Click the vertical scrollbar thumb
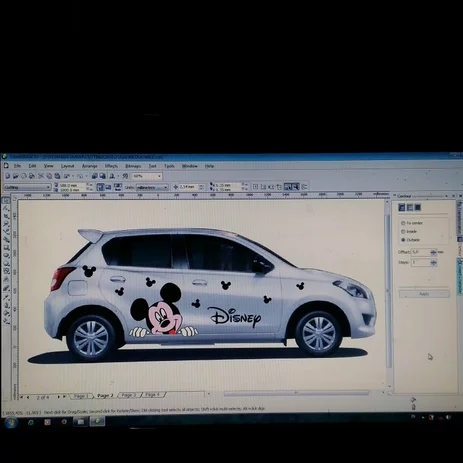The height and width of the screenshot is (463, 463). click(388, 290)
